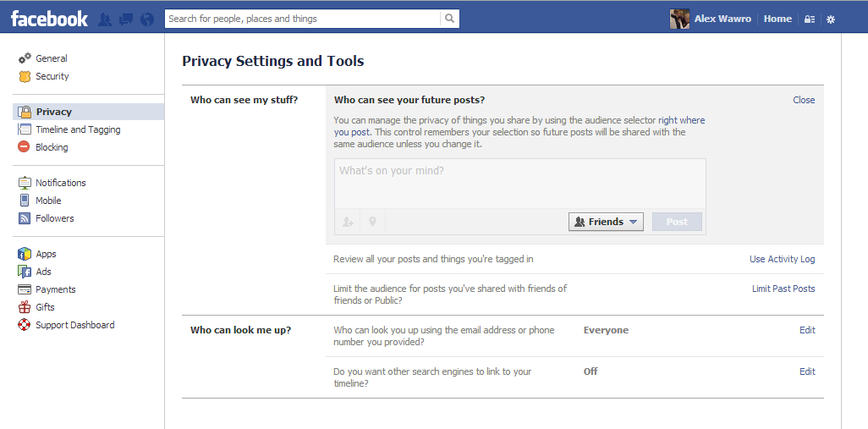The width and height of the screenshot is (868, 429).
Task: Click the Gifts present icon
Action: (x=25, y=306)
